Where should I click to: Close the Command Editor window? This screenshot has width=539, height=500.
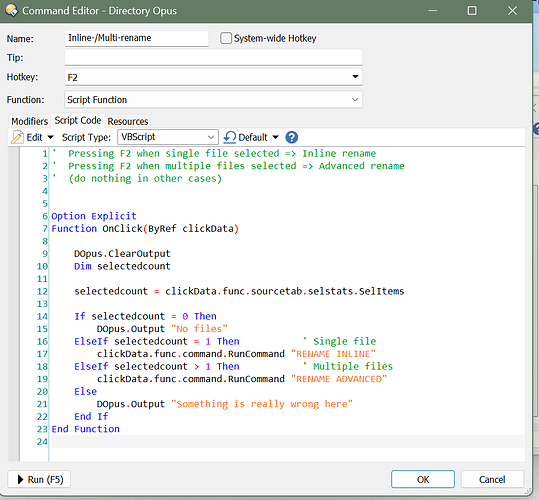(512, 11)
